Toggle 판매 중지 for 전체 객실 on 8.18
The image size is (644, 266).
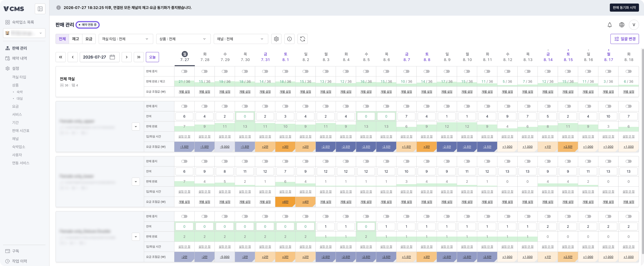pos(628,71)
